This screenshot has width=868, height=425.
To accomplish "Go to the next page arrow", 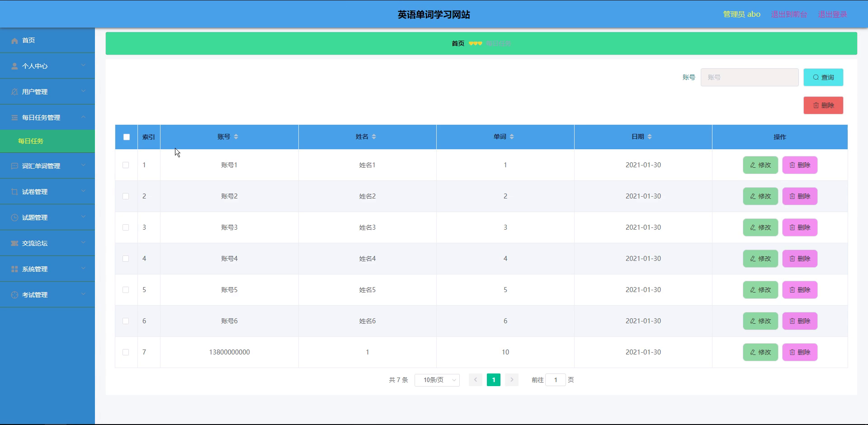I will (512, 380).
